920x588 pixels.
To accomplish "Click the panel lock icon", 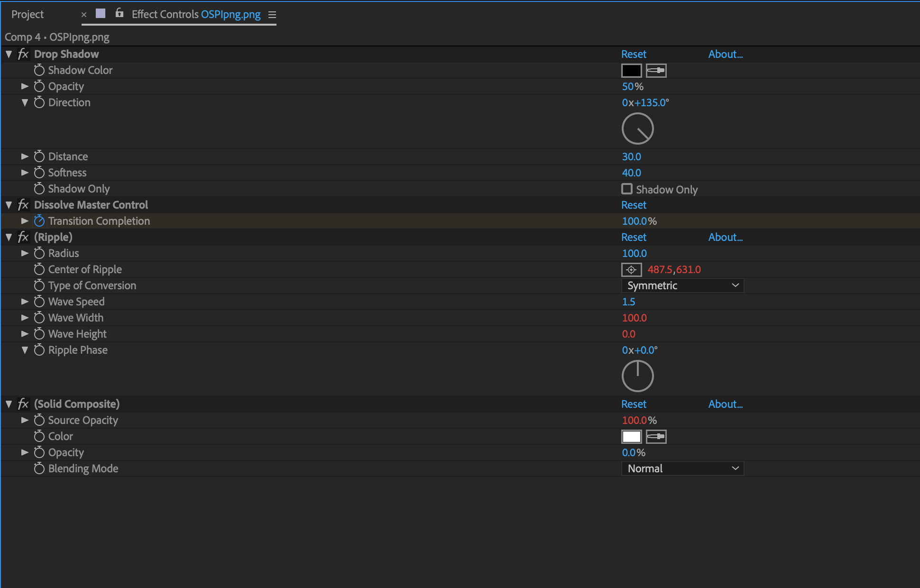I will point(120,13).
